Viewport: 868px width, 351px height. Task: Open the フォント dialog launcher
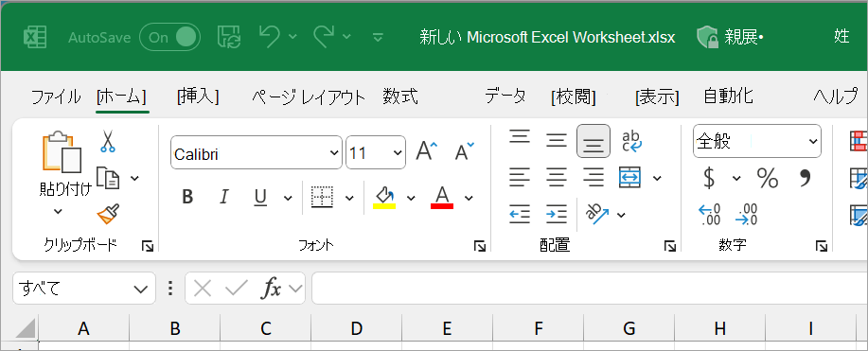pos(480,246)
